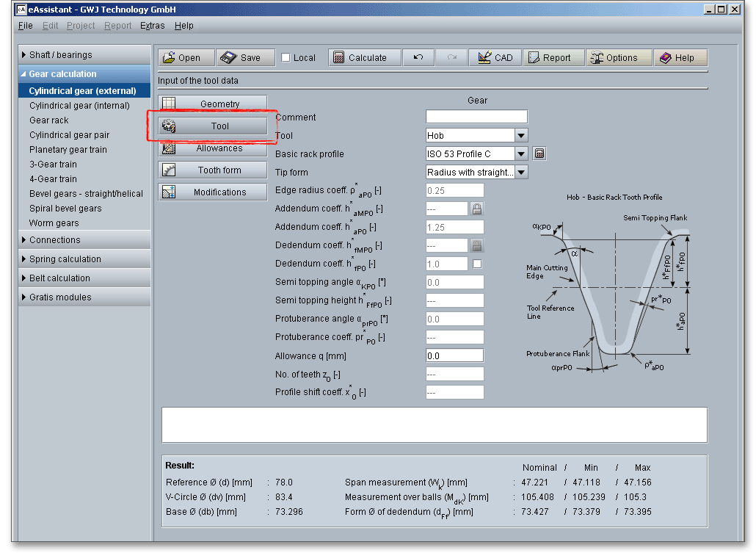Enable the Local checkbox
756x553 pixels.
coord(286,58)
